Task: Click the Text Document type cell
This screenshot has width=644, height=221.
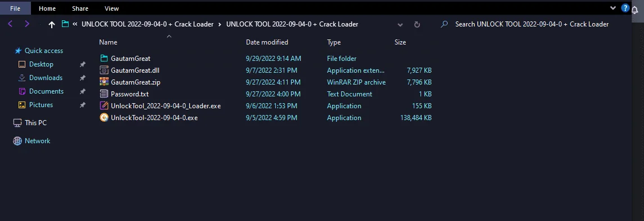Action: [x=350, y=94]
